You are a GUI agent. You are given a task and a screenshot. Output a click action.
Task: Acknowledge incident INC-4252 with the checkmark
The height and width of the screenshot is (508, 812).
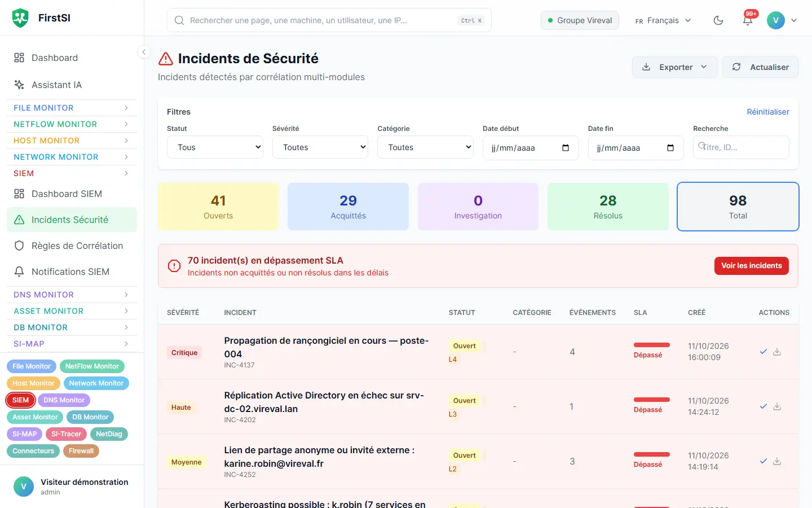[x=764, y=461]
